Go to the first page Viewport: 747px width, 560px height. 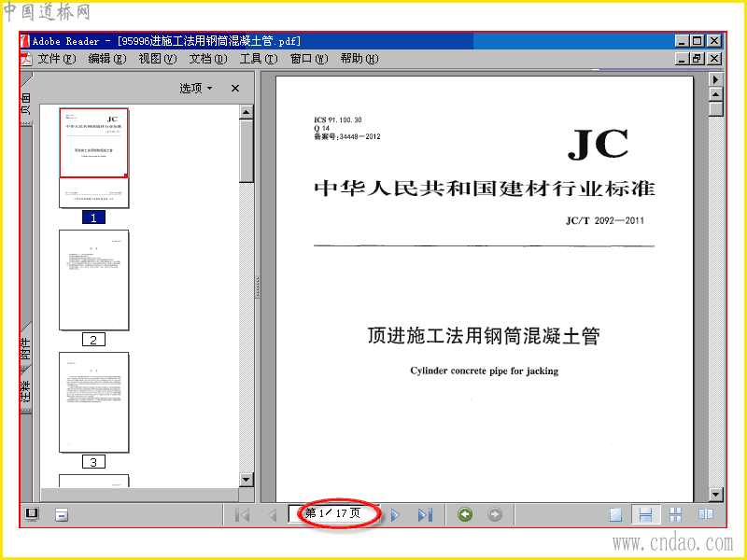point(243,515)
